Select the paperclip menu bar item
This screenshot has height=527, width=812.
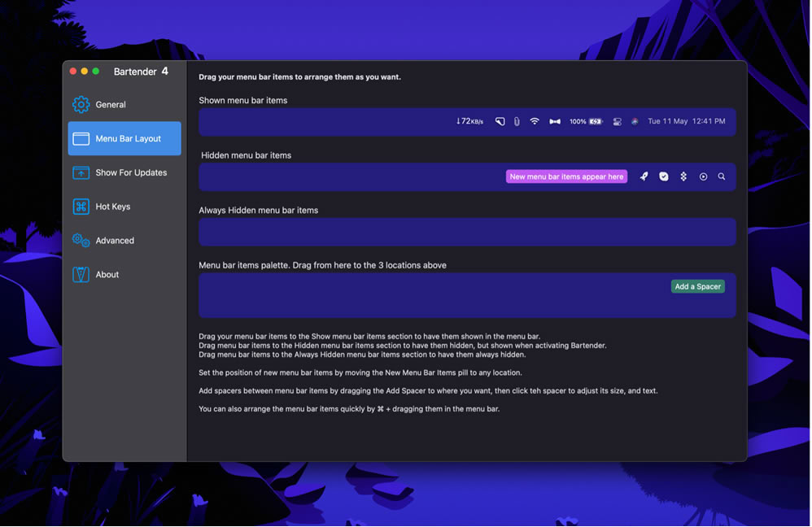(x=517, y=122)
